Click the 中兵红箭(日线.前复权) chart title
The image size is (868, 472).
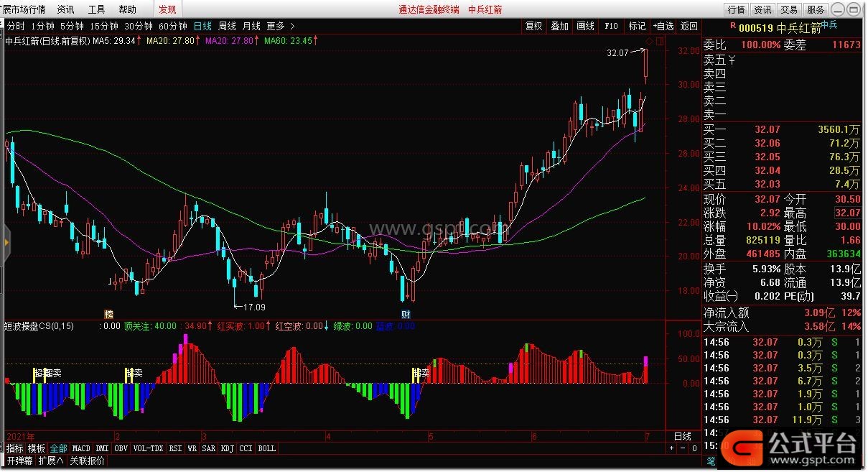click(x=47, y=41)
